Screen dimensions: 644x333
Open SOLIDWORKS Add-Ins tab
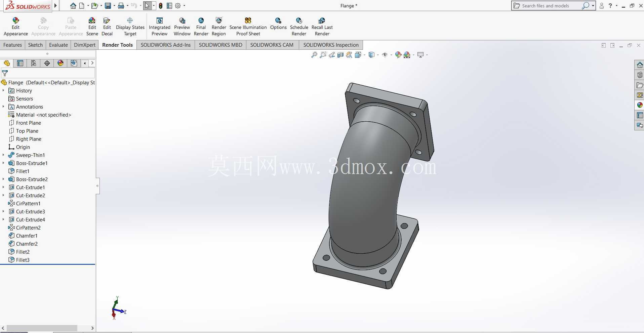click(165, 45)
